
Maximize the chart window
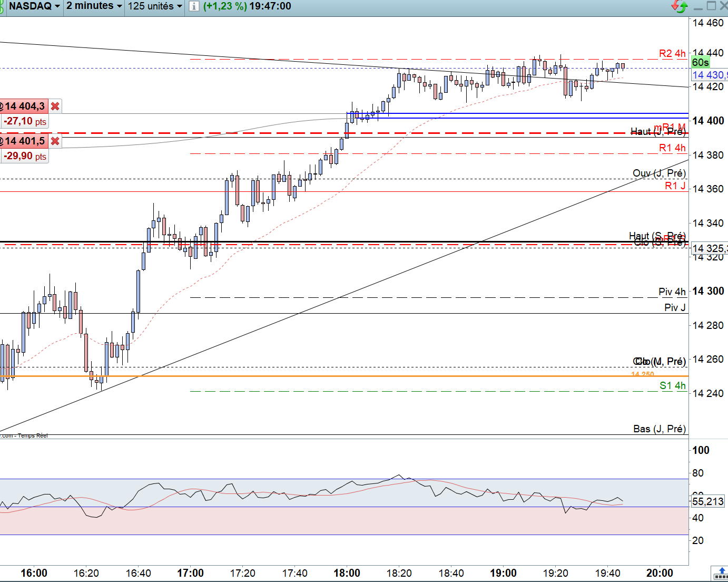click(711, 6)
